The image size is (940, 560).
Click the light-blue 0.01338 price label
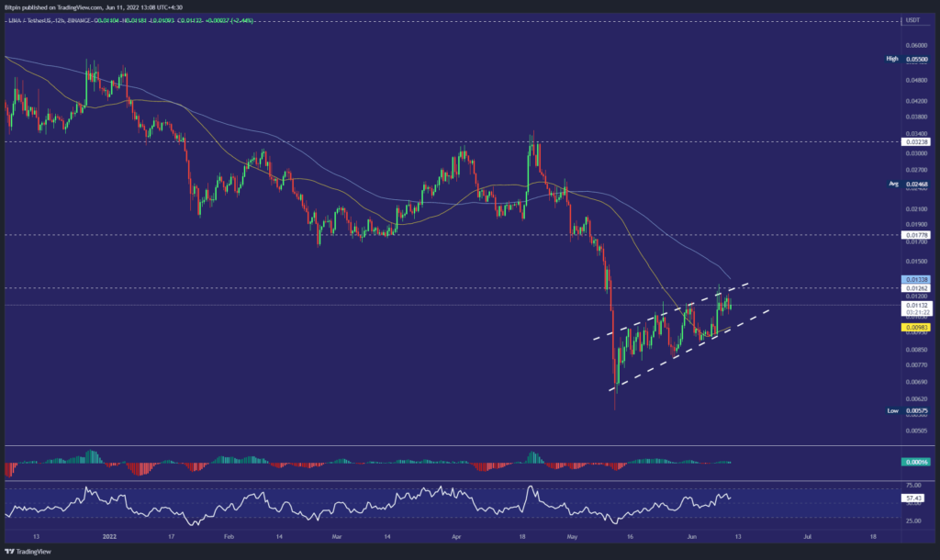[918, 278]
